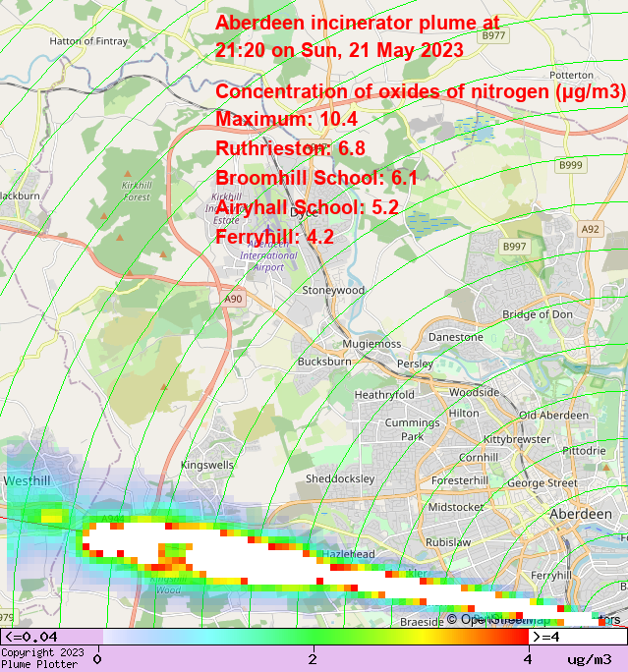
Task: Click the Kirkhill Forest label
Action: [x=137, y=192]
